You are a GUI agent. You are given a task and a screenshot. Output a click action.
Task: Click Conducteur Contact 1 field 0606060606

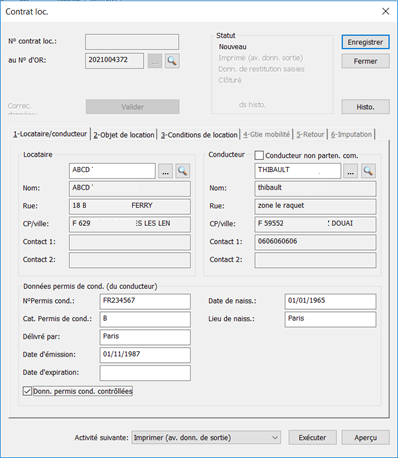pos(315,242)
